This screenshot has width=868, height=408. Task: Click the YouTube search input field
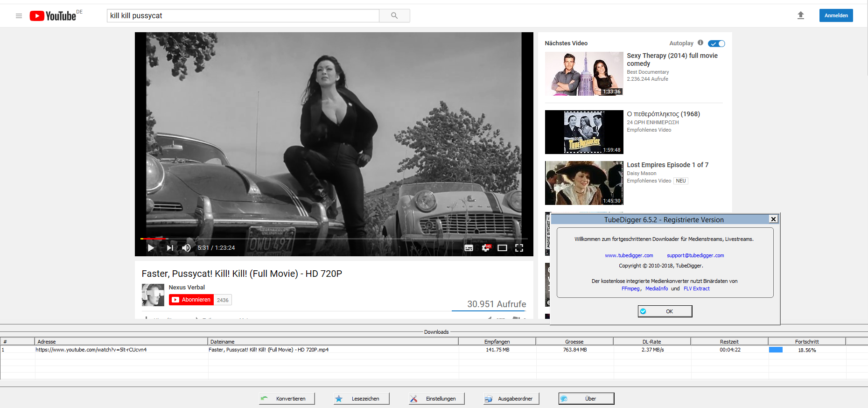pyautogui.click(x=243, y=16)
